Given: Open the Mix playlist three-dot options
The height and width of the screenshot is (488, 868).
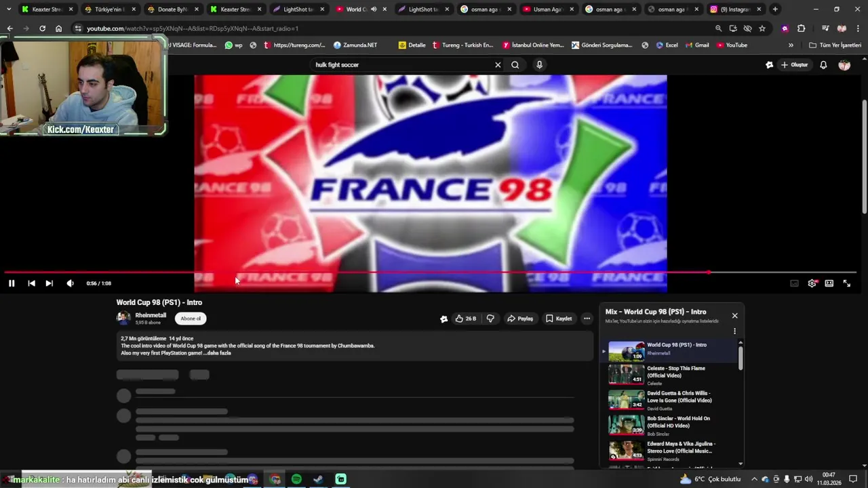Looking at the screenshot, I should (734, 331).
